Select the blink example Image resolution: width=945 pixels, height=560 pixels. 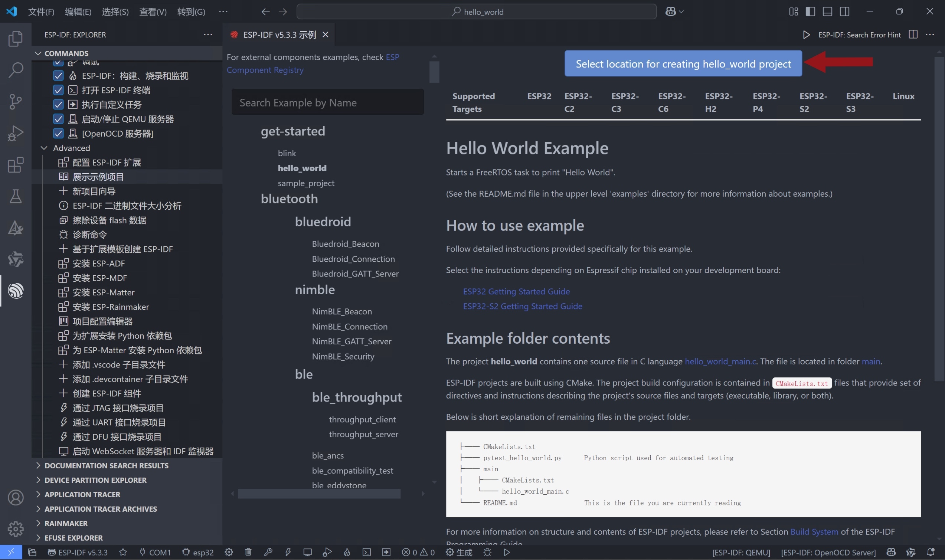tap(287, 153)
